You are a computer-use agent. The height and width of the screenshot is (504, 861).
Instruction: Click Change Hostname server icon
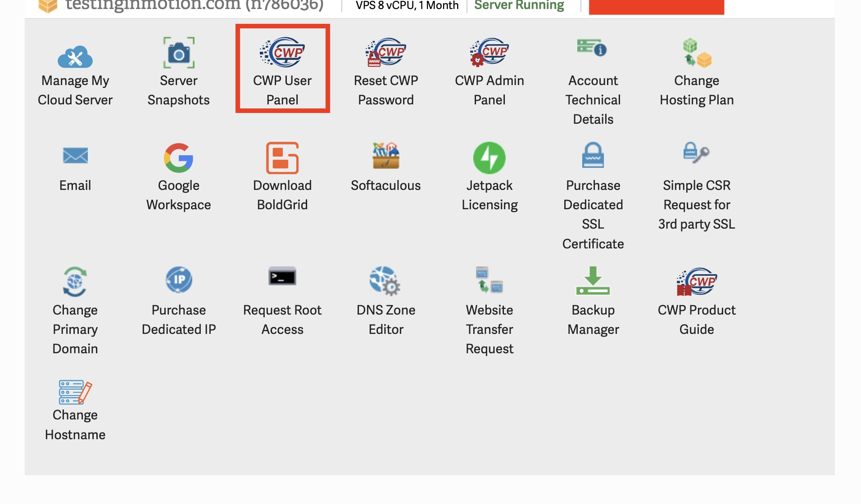75,392
